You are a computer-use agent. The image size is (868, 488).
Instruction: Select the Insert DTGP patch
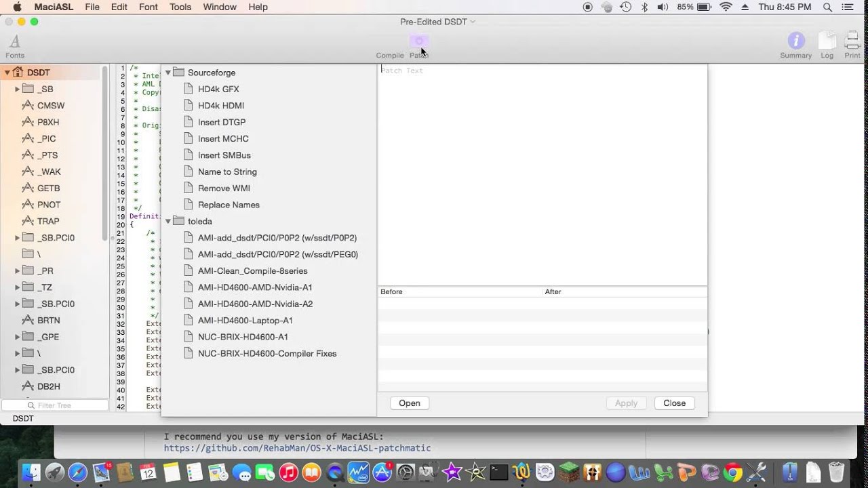(x=222, y=122)
